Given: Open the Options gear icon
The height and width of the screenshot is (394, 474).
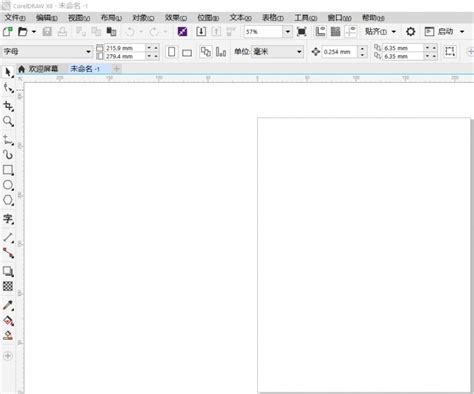Looking at the screenshot, I should [411, 32].
